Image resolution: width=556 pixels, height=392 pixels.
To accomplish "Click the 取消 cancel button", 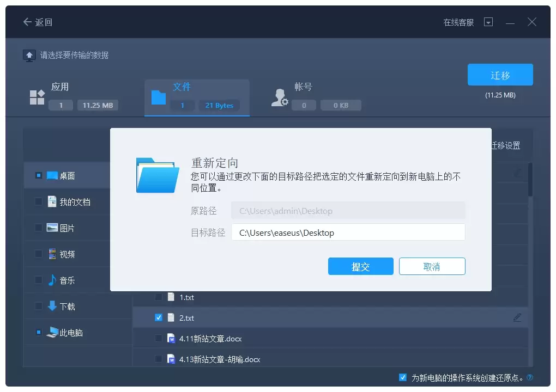I will pyautogui.click(x=433, y=266).
